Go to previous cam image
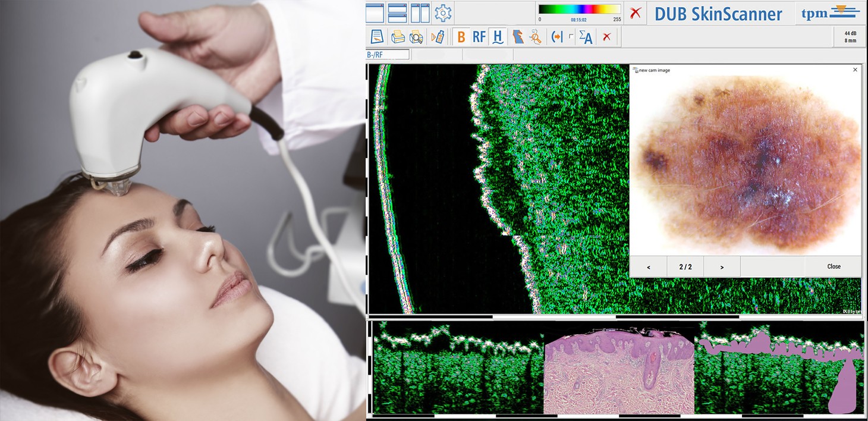 648,267
